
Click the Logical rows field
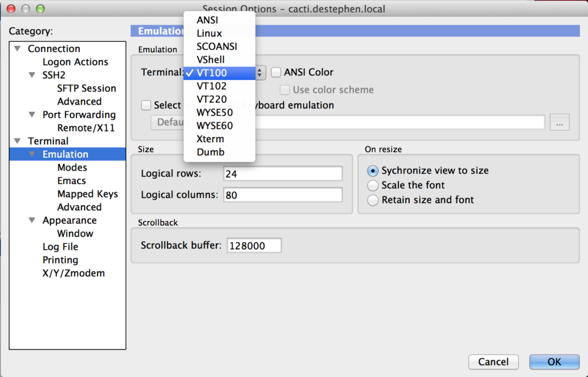click(x=283, y=173)
